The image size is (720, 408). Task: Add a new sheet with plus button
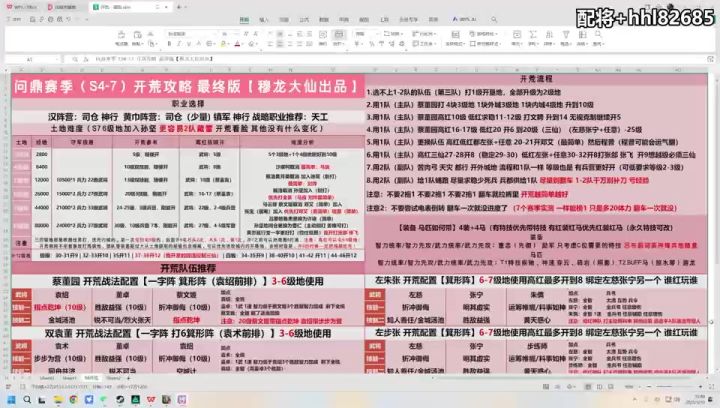click(129, 378)
